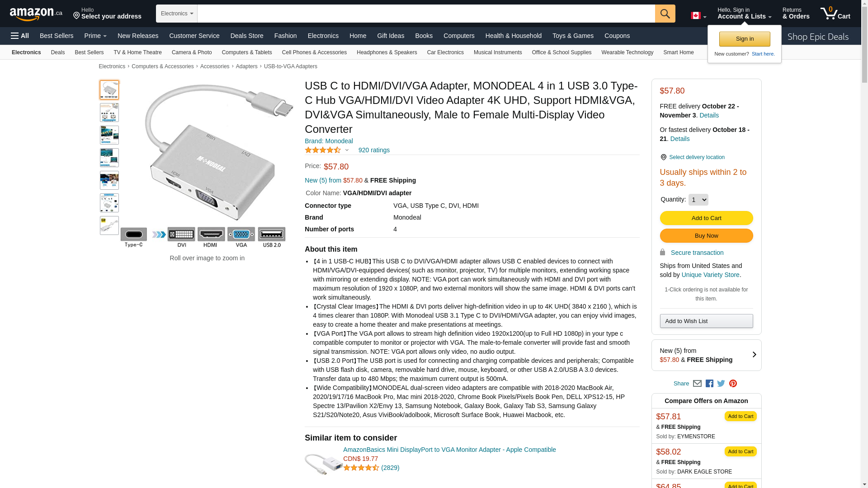
Task: Add item to cart
Action: click(x=706, y=218)
